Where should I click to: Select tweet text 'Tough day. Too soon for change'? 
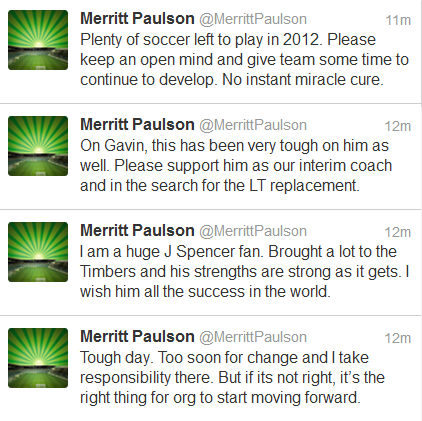[x=232, y=378]
